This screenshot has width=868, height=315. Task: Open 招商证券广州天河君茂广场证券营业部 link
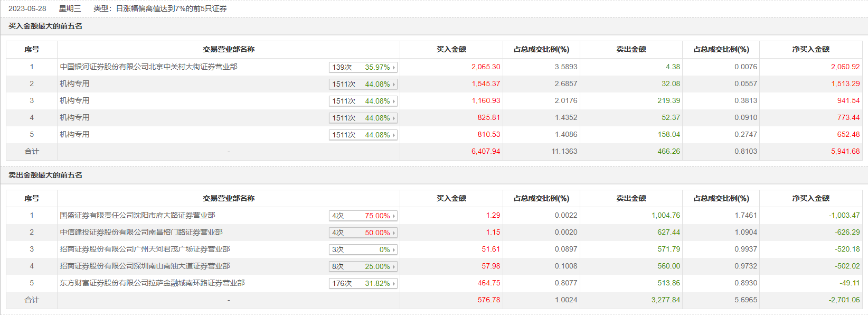point(145,249)
